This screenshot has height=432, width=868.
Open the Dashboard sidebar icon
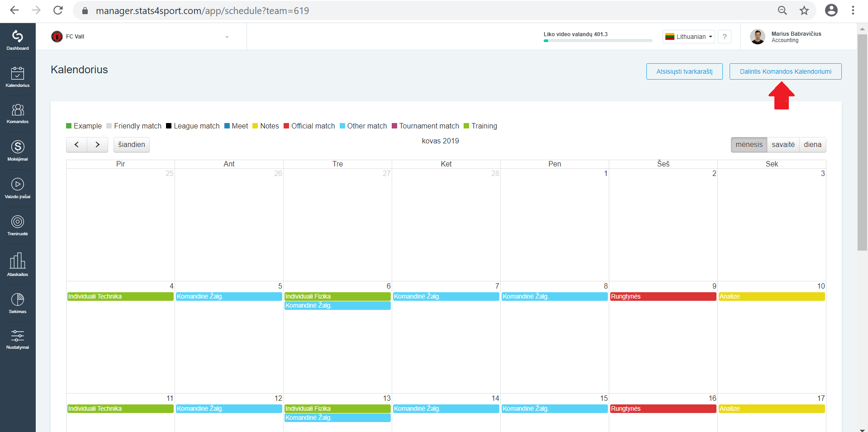[18, 40]
